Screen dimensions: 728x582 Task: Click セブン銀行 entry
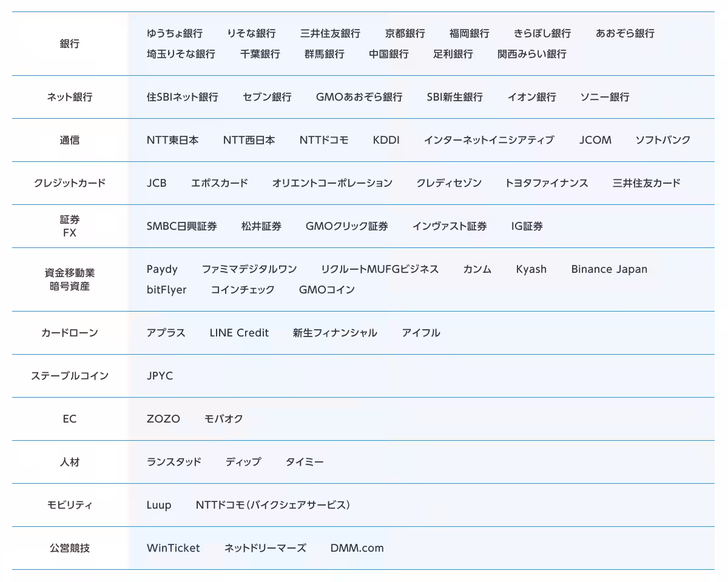[267, 97]
